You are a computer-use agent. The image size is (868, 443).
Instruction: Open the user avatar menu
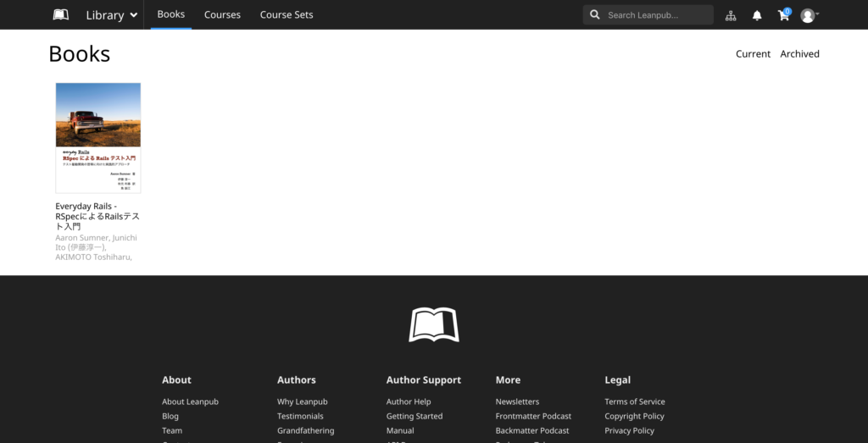point(809,15)
